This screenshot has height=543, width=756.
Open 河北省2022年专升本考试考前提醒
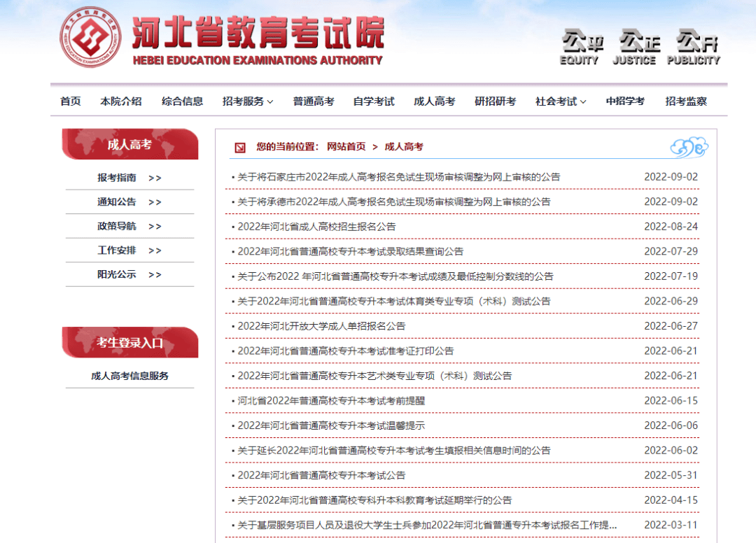coord(331,401)
